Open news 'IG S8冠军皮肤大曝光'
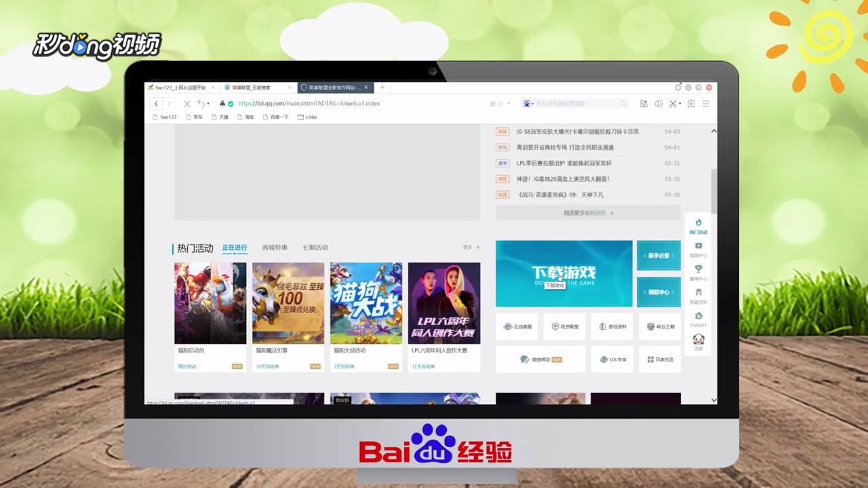Viewport: 868px width, 488px height. point(578,131)
